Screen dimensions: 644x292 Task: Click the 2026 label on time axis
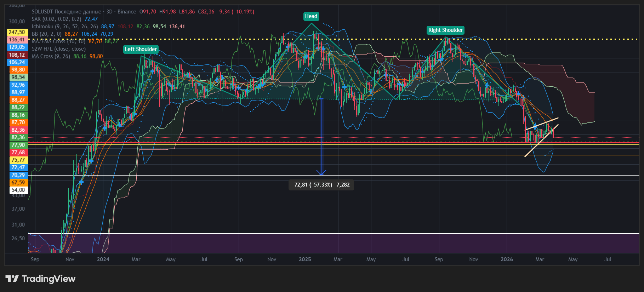(x=507, y=259)
